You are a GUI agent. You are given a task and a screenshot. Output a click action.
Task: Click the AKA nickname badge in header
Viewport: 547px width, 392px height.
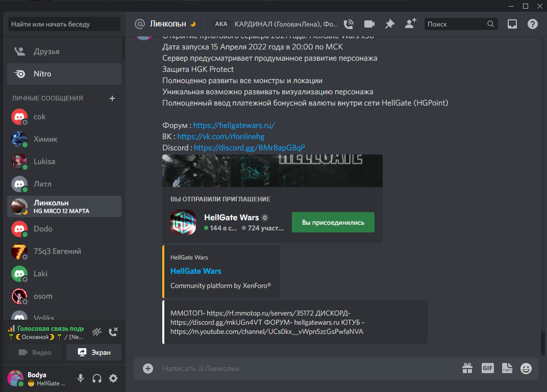tap(221, 24)
